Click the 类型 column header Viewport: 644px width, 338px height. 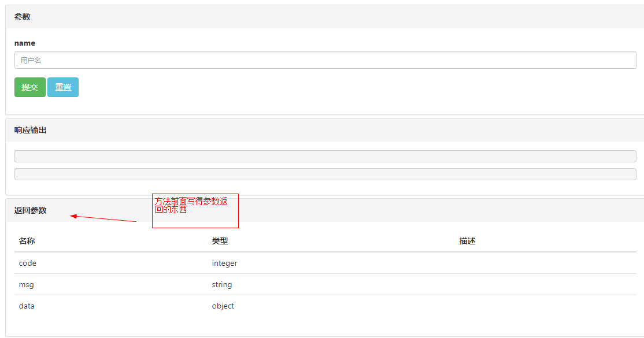pos(220,241)
